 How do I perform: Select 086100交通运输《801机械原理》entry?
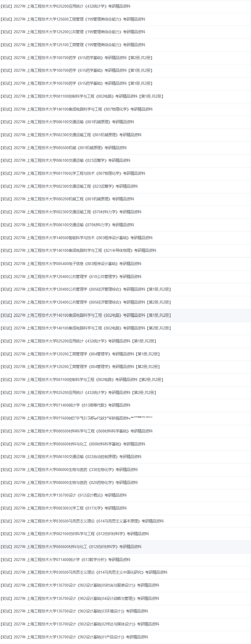[x=67, y=122]
